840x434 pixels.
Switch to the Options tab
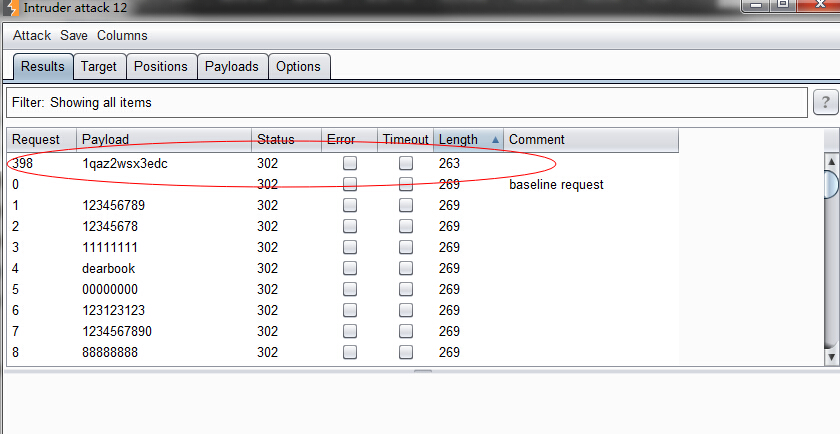[x=298, y=66]
